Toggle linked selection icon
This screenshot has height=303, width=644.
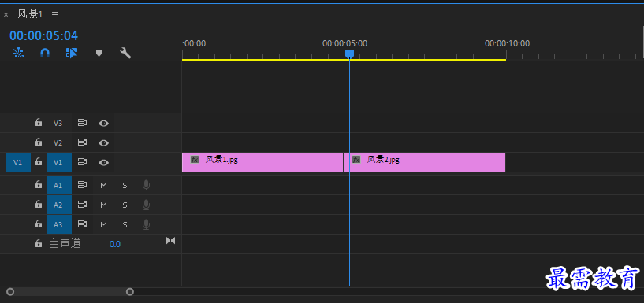[x=72, y=53]
